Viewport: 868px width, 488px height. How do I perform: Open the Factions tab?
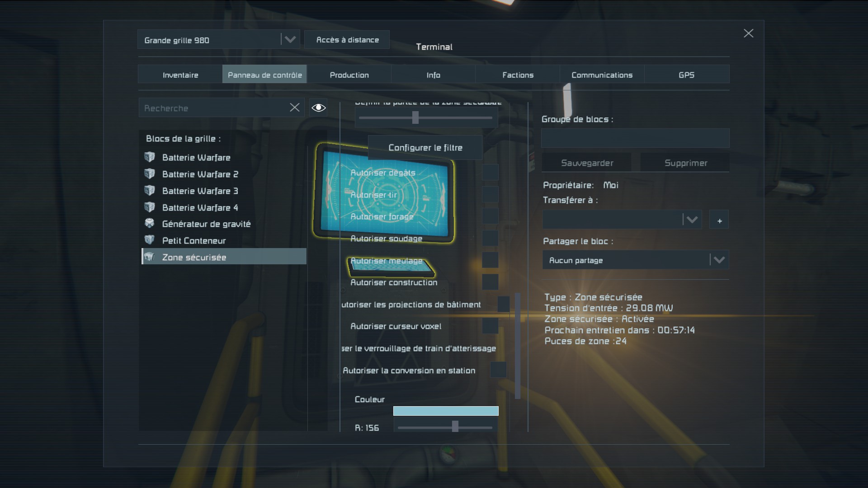[x=518, y=75]
